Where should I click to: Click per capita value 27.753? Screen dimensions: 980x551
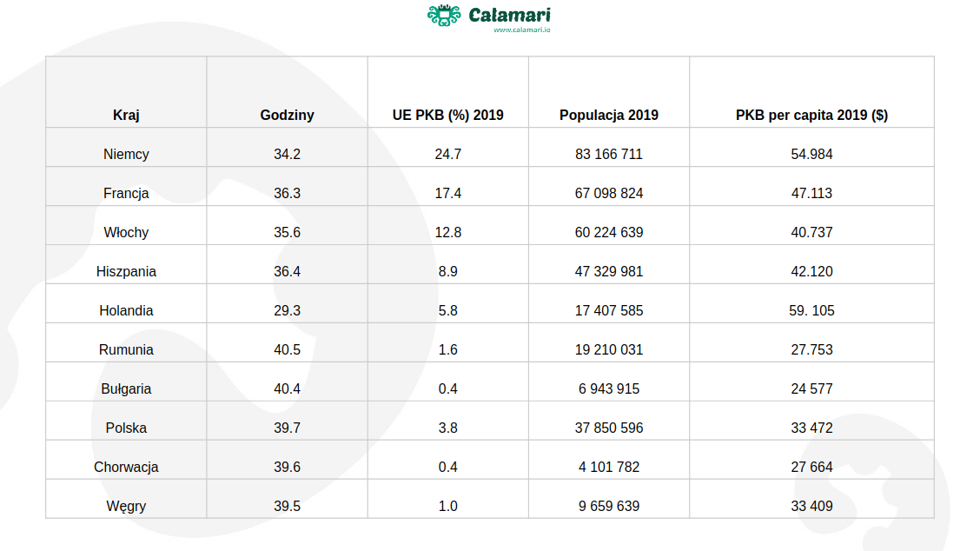click(811, 349)
